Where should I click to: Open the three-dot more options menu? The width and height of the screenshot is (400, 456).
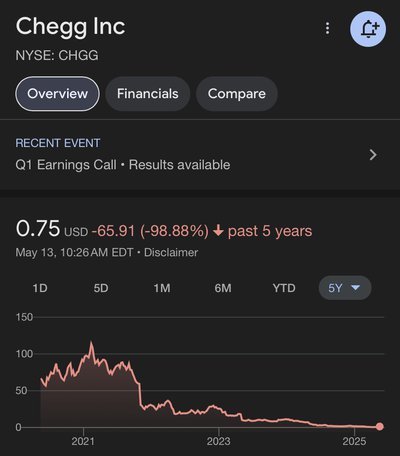click(327, 29)
